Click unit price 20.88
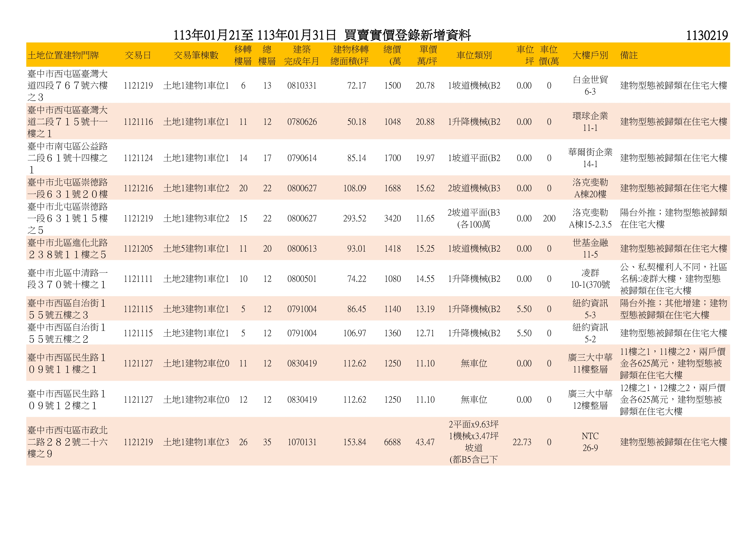 pos(425,122)
